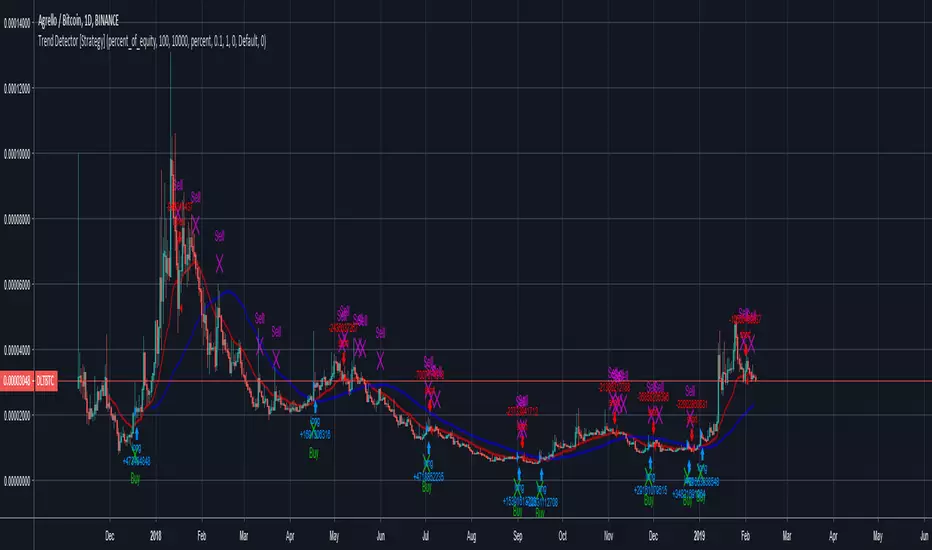Click the Sep date label
The width and height of the screenshot is (932, 550).
tap(518, 536)
